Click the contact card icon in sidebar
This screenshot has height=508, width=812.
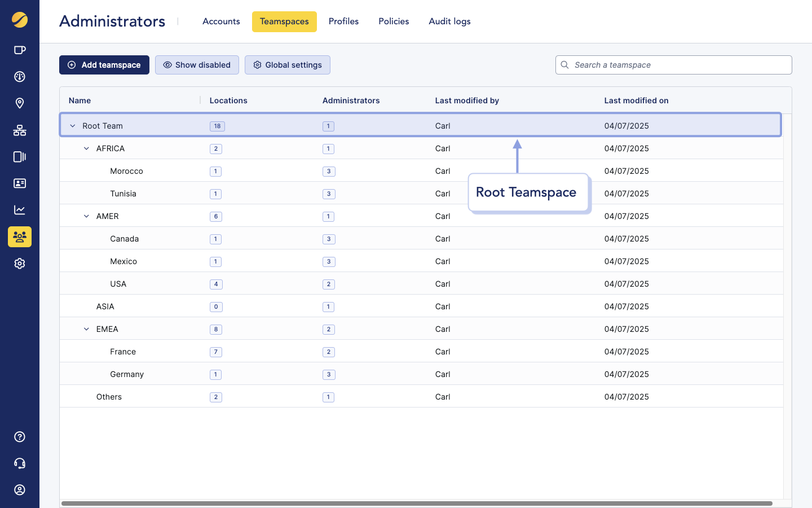pyautogui.click(x=20, y=183)
